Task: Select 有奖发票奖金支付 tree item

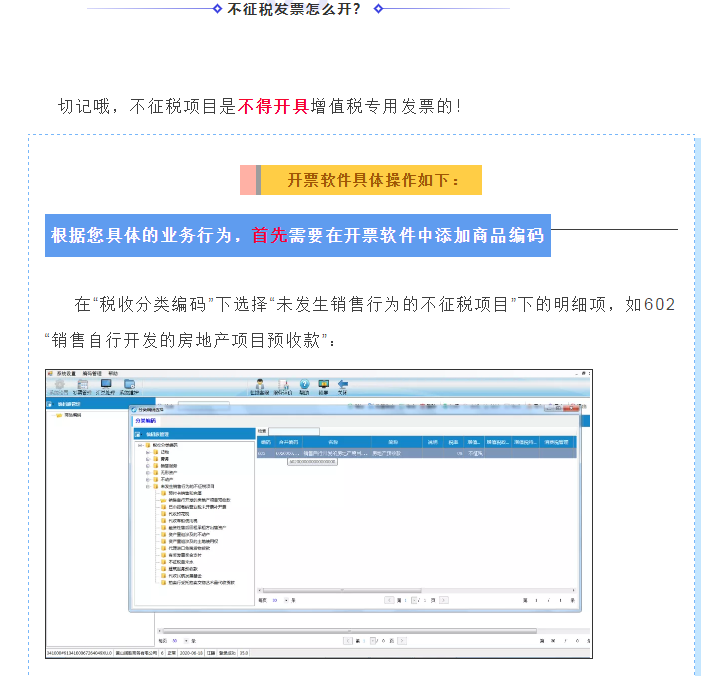Action: 185,555
